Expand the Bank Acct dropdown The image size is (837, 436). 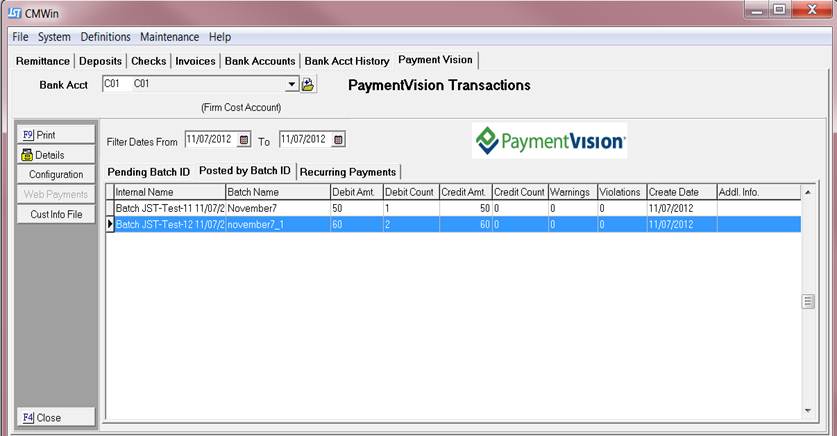click(292, 85)
